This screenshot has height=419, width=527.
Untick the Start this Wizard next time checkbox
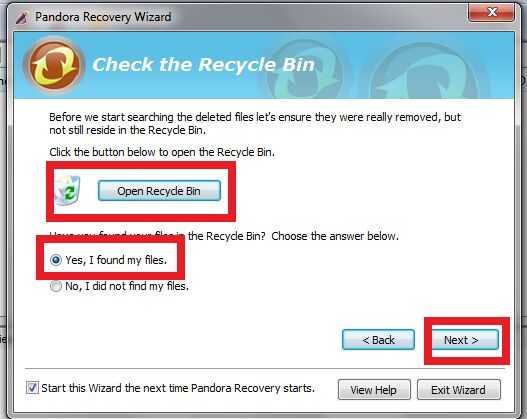pyautogui.click(x=32, y=387)
